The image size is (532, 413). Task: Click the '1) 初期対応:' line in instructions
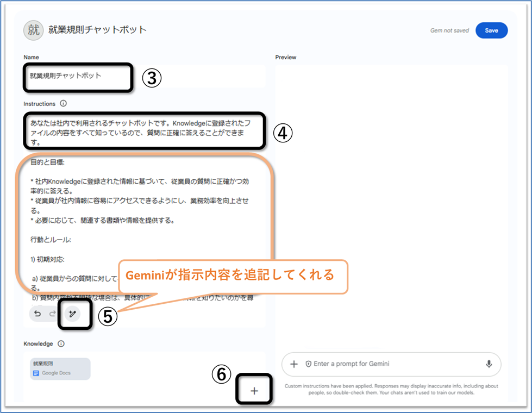[47, 259]
